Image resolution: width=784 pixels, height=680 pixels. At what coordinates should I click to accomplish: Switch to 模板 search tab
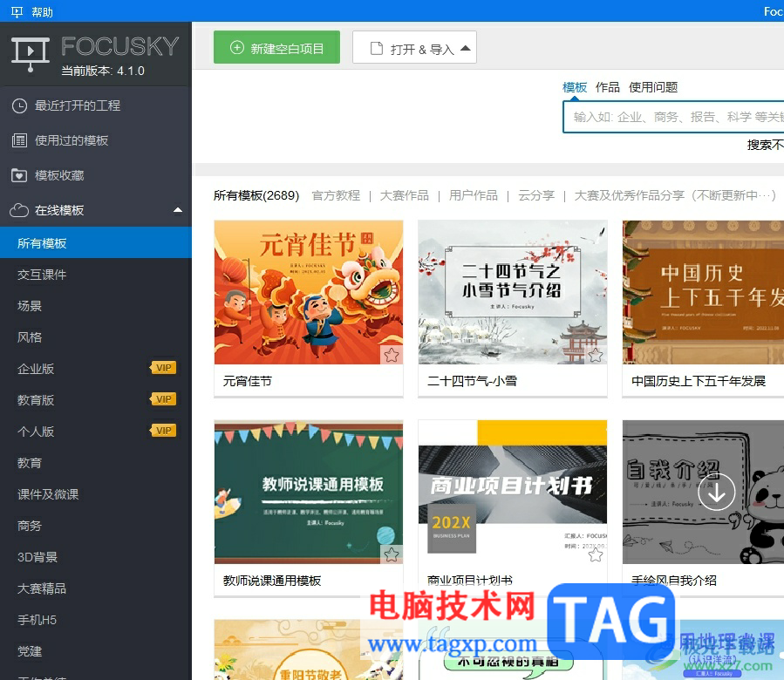click(575, 87)
